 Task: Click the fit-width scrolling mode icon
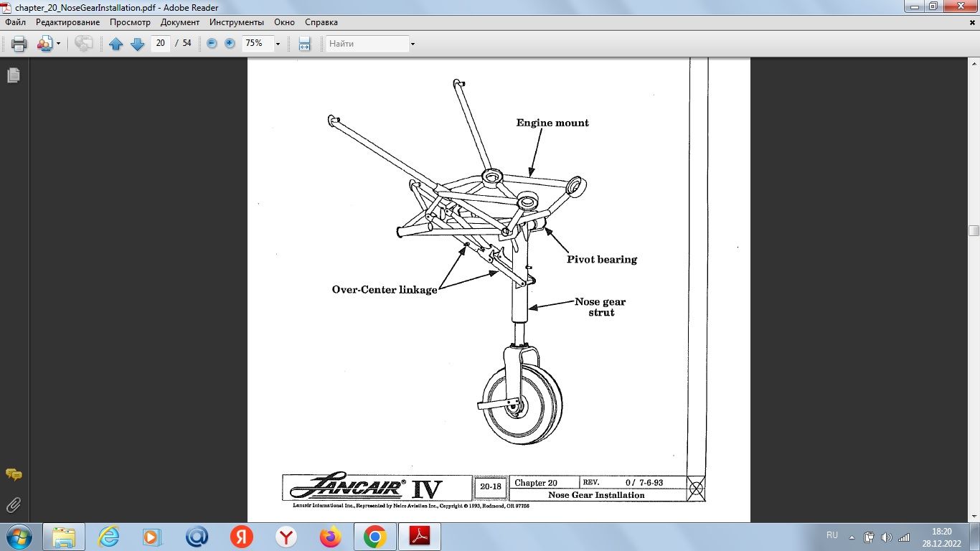tap(304, 44)
